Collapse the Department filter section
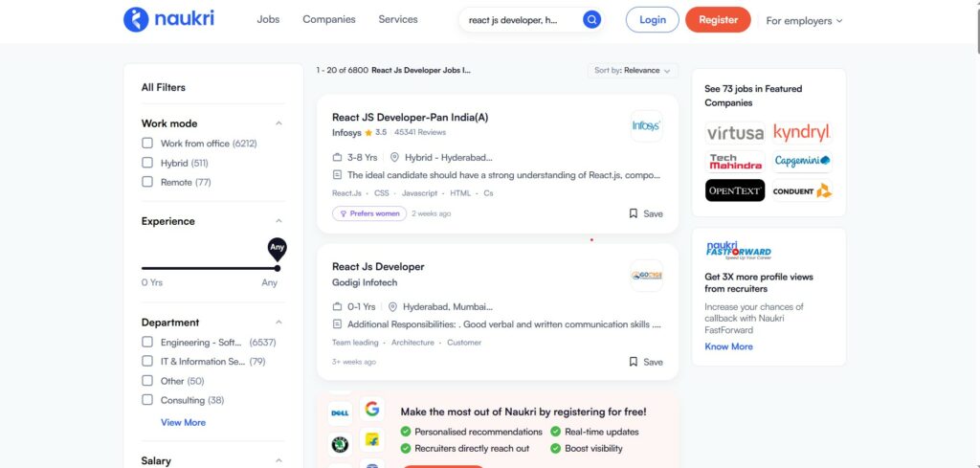The image size is (980, 468). [x=278, y=323]
